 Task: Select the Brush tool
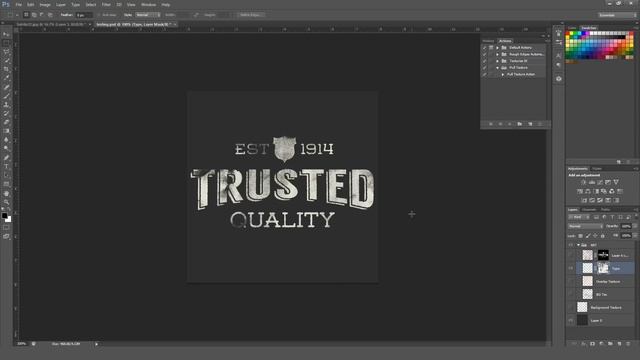pyautogui.click(x=6, y=96)
